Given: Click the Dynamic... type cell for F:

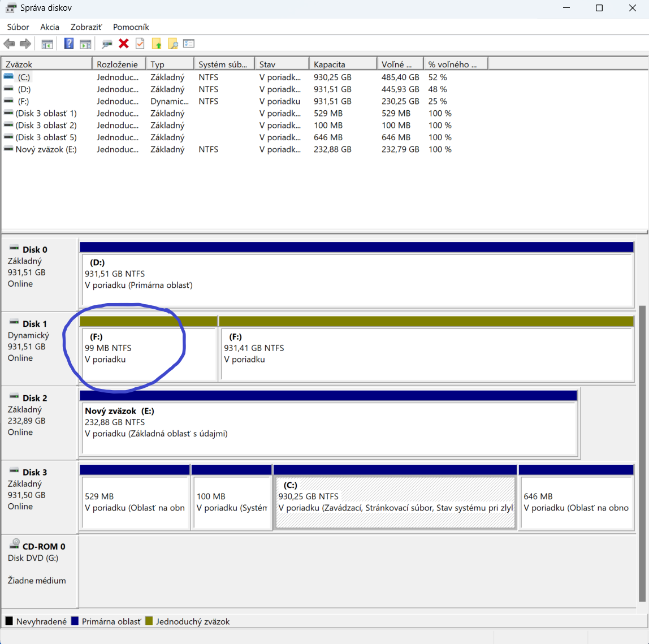Looking at the screenshot, I should [x=169, y=101].
